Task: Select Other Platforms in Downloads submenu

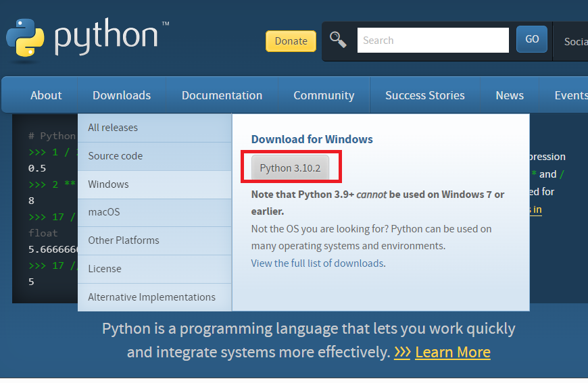Action: pyautogui.click(x=155, y=240)
